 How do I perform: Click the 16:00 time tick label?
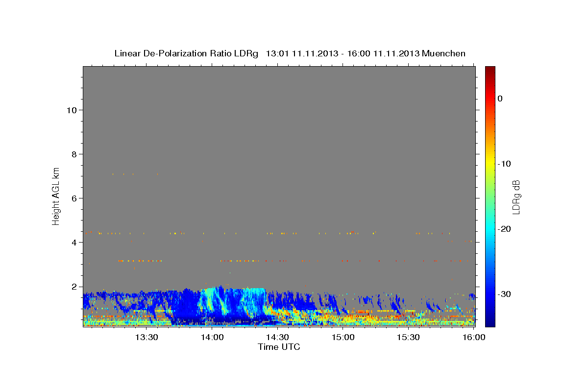(474, 337)
